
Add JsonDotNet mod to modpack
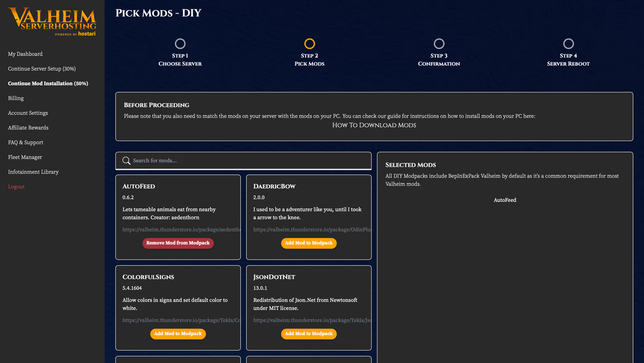pos(309,334)
